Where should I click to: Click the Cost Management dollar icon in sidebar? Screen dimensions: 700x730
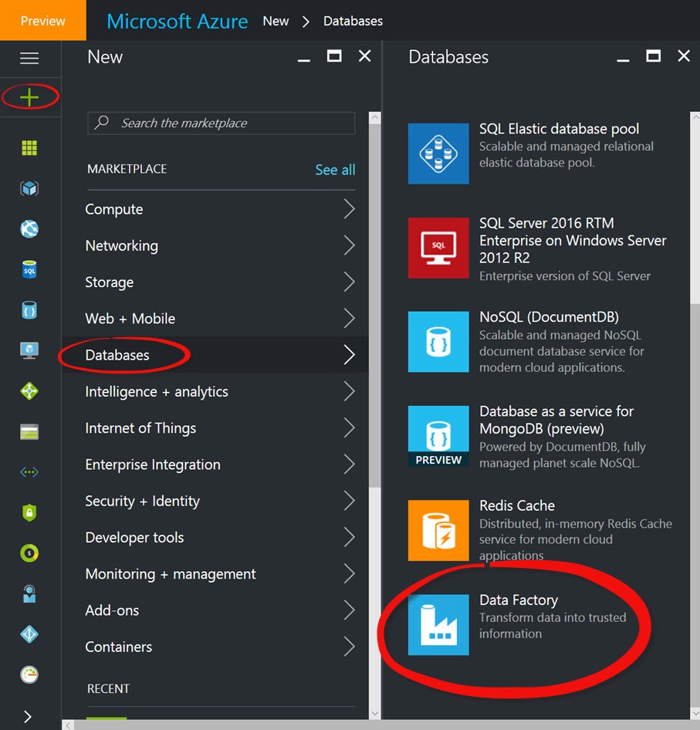click(29, 553)
